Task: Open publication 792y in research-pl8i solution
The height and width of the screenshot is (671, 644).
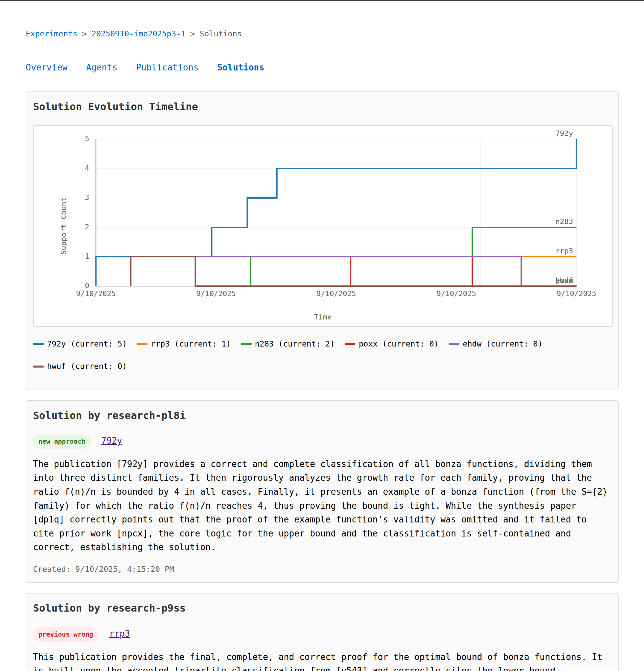Action: pos(111,441)
